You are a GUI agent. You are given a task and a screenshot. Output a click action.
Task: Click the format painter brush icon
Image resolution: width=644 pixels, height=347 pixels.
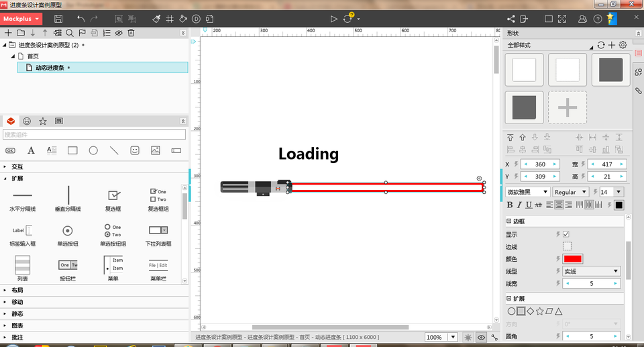pos(156,19)
